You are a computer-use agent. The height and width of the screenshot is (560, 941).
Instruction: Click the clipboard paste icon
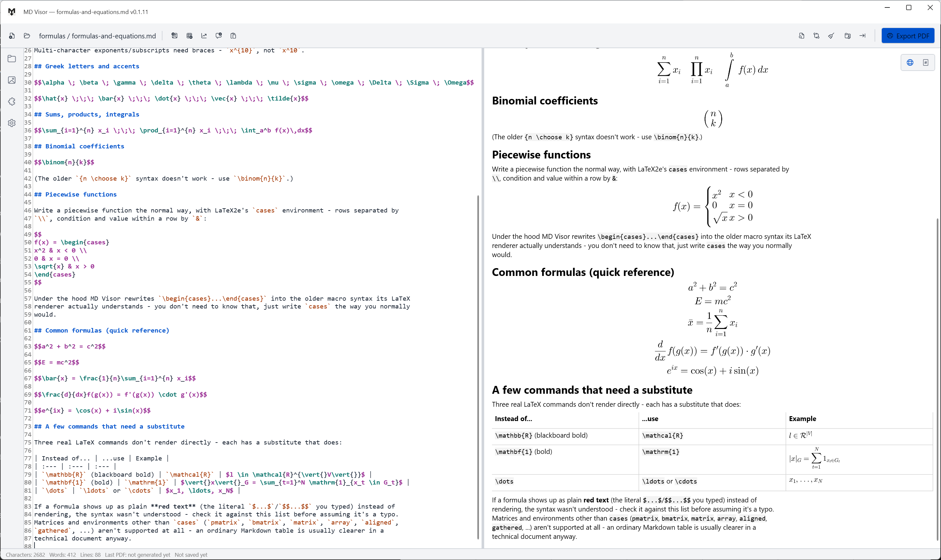tap(233, 36)
